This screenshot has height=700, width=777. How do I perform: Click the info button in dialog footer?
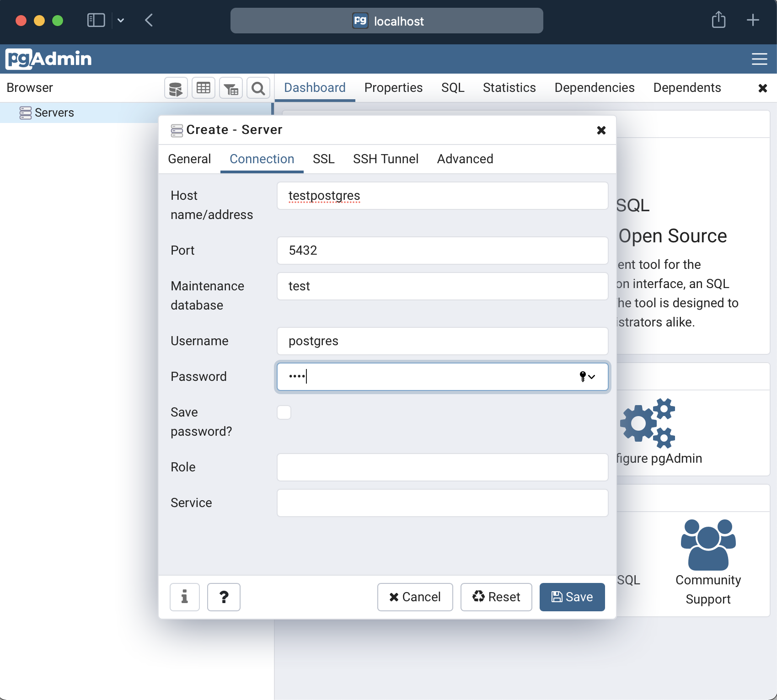click(x=184, y=597)
